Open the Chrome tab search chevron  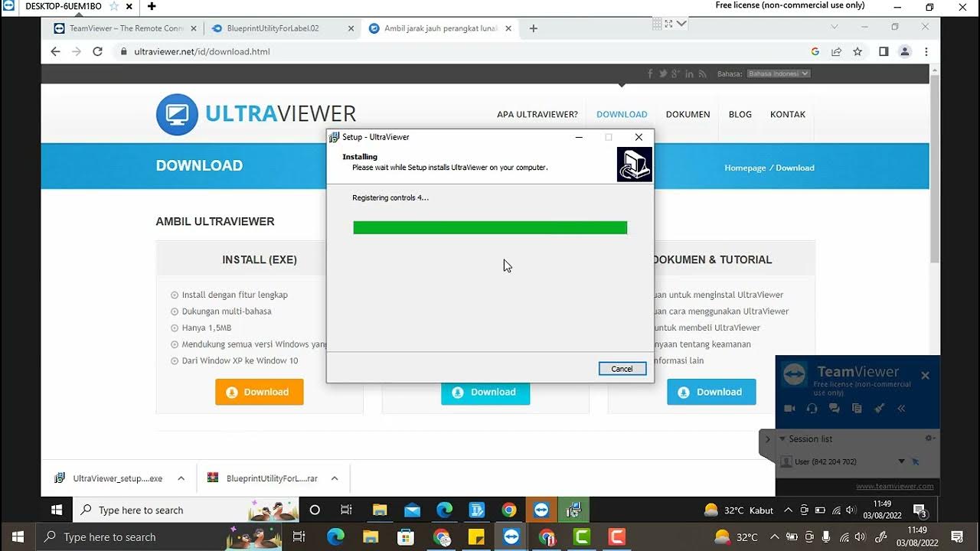(x=835, y=27)
